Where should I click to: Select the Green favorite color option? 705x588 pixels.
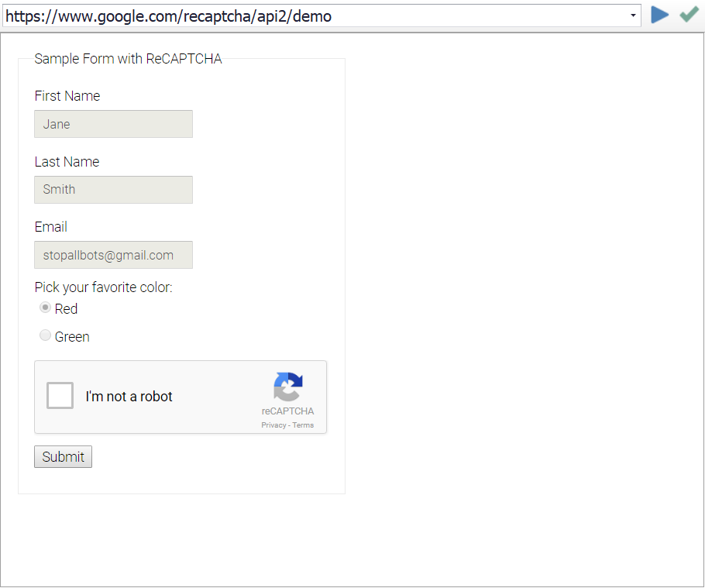[x=45, y=335]
